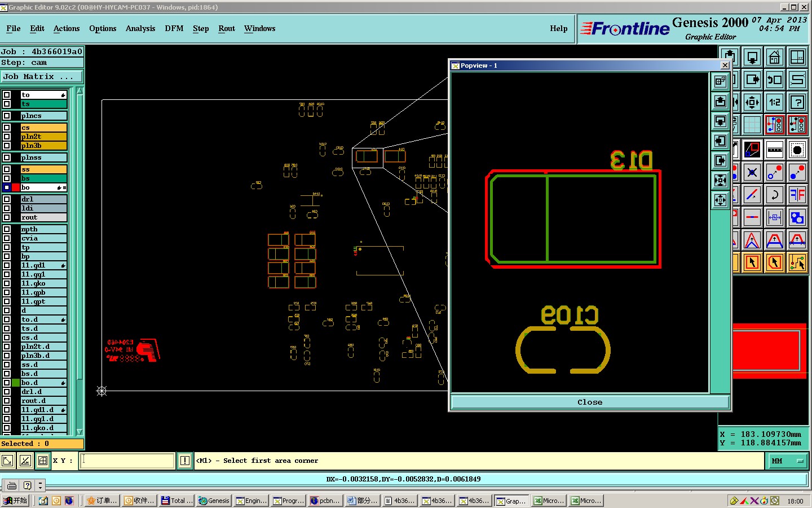Click the mirrored F flip icon
The width and height of the screenshot is (812, 508).
(x=797, y=195)
